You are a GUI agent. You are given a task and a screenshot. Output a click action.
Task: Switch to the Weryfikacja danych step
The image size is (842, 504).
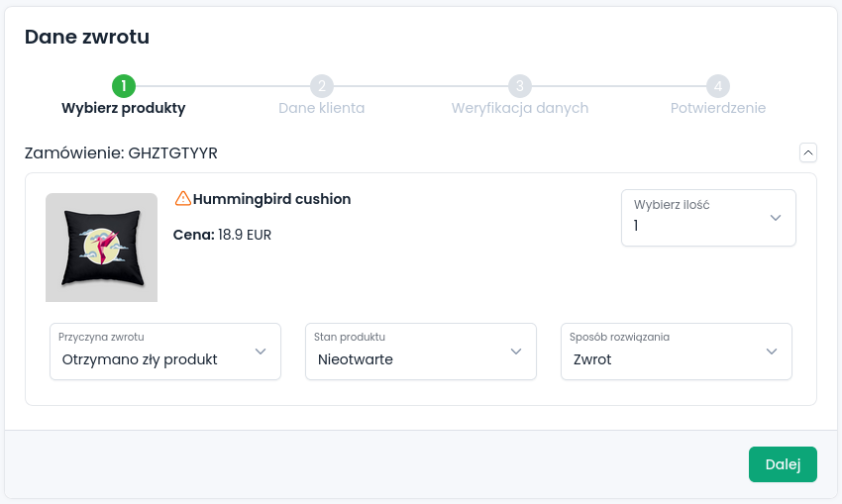[520, 108]
